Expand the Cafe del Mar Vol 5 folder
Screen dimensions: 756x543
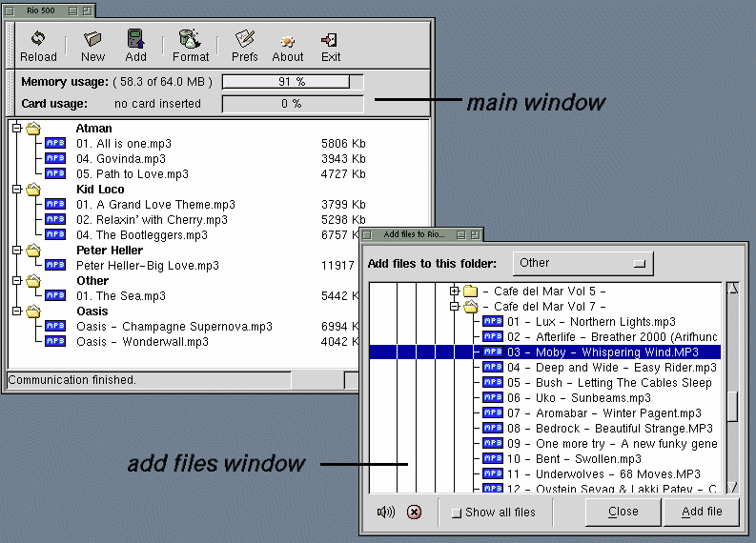pyautogui.click(x=454, y=291)
